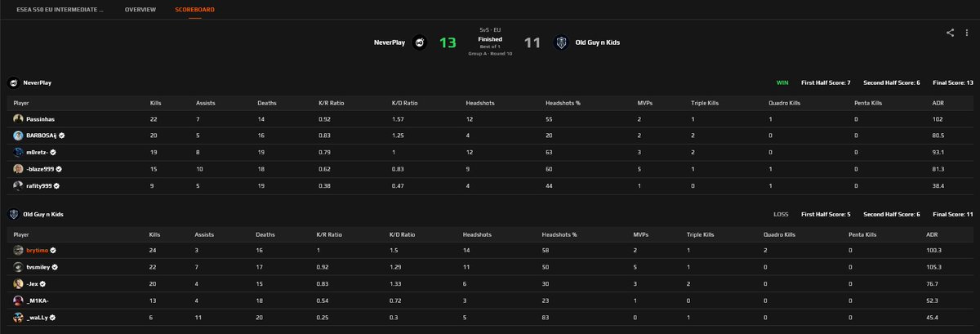This screenshot has height=334, width=980.
Task: Open the NeverPlay team link in score header
Action: 390,42
